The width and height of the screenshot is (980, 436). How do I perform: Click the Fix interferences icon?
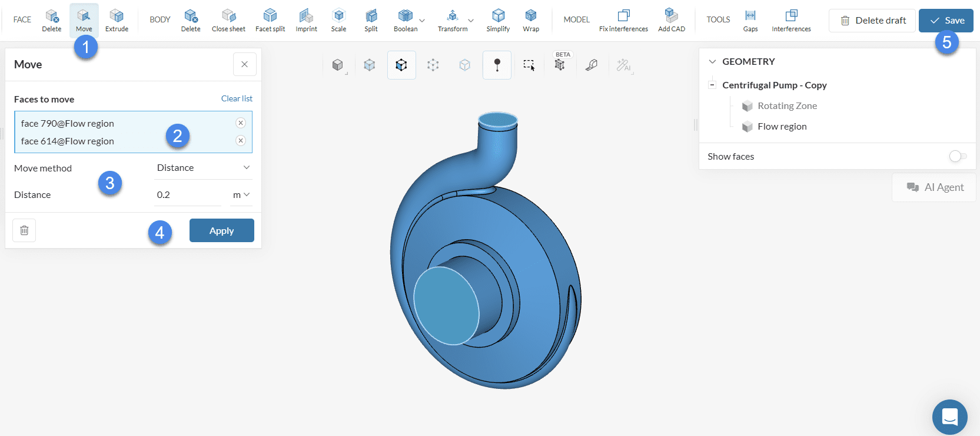coord(623,20)
